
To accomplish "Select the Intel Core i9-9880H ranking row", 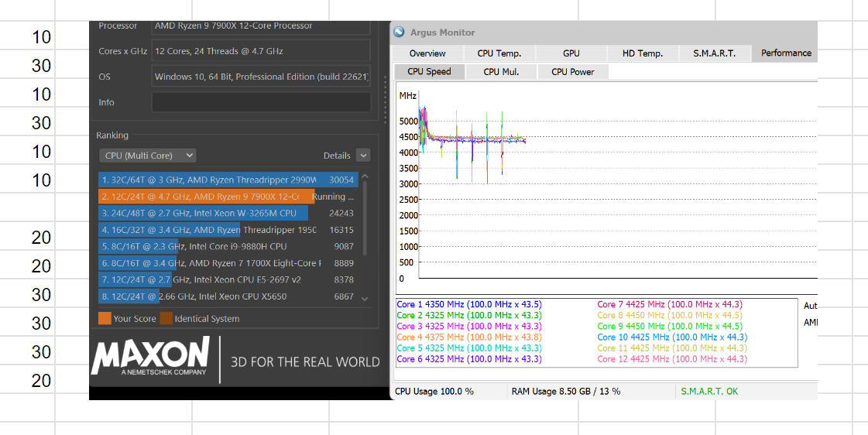I will [x=228, y=246].
